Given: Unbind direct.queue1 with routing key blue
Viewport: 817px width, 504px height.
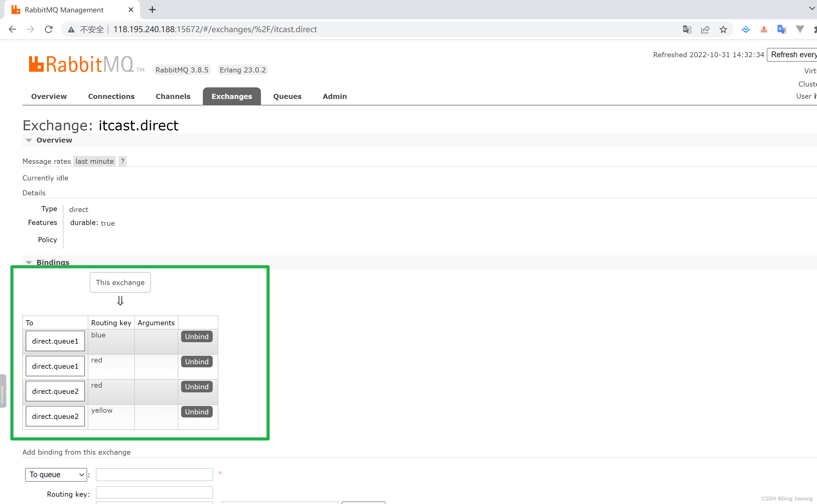Looking at the screenshot, I should [197, 336].
